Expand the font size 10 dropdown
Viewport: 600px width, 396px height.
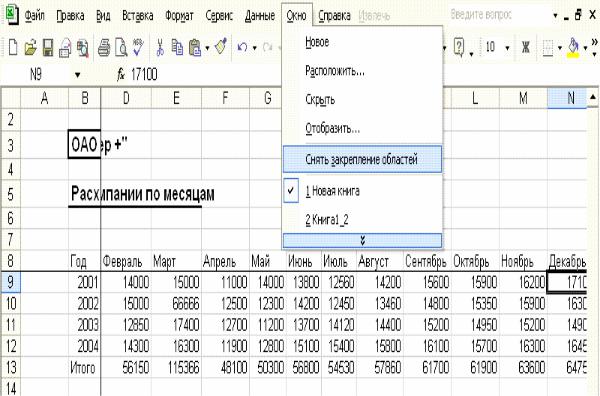(507, 48)
